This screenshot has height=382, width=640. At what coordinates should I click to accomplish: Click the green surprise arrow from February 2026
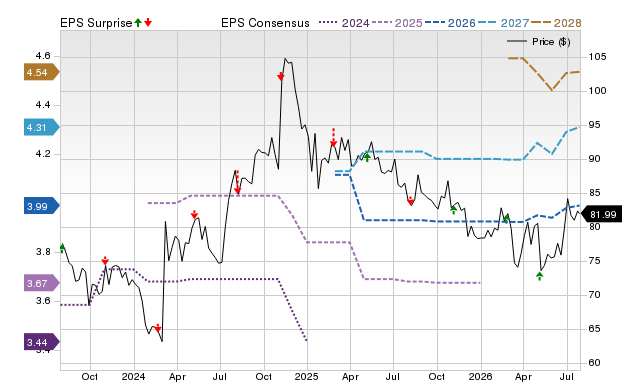point(506,218)
